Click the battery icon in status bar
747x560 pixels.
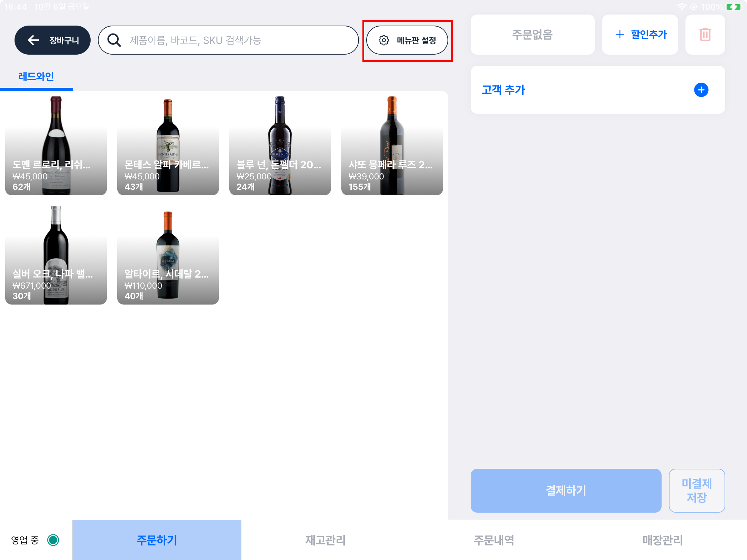[733, 7]
